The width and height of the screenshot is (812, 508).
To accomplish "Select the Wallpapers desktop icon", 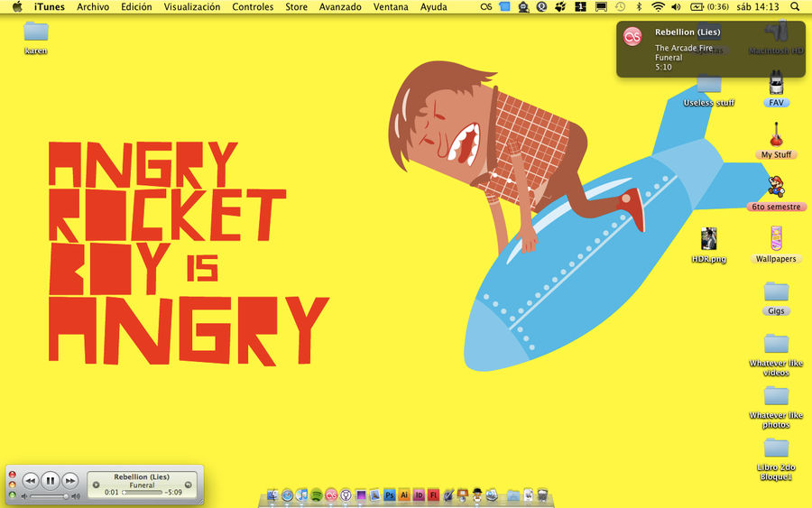I will pyautogui.click(x=776, y=245).
